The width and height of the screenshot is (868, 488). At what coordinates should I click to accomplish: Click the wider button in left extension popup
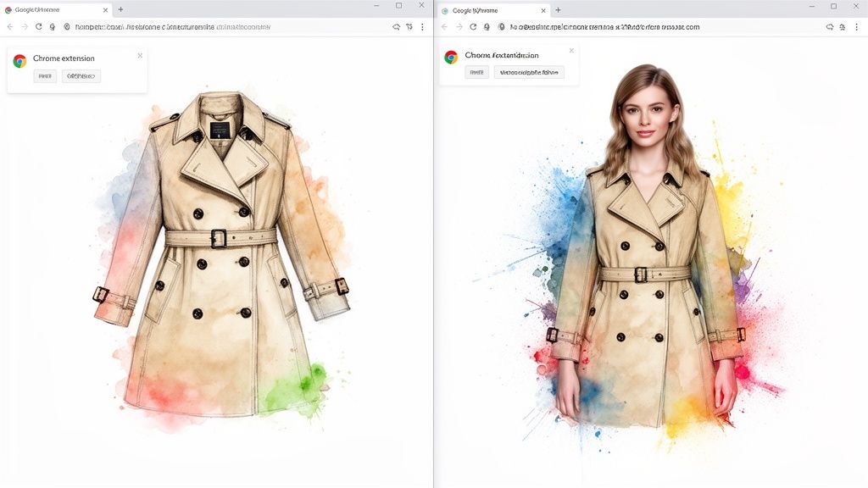click(x=81, y=76)
